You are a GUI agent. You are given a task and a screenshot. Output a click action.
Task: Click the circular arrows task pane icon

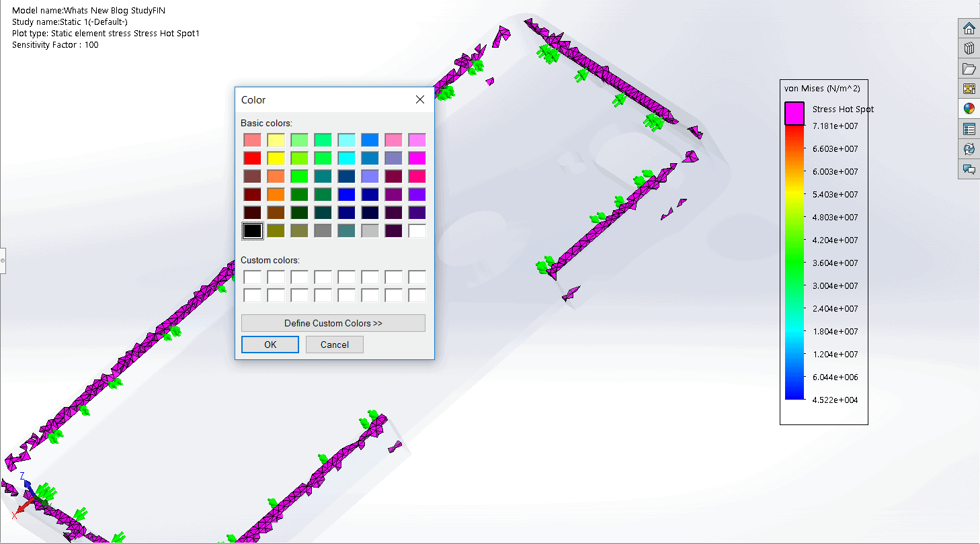tap(969, 149)
